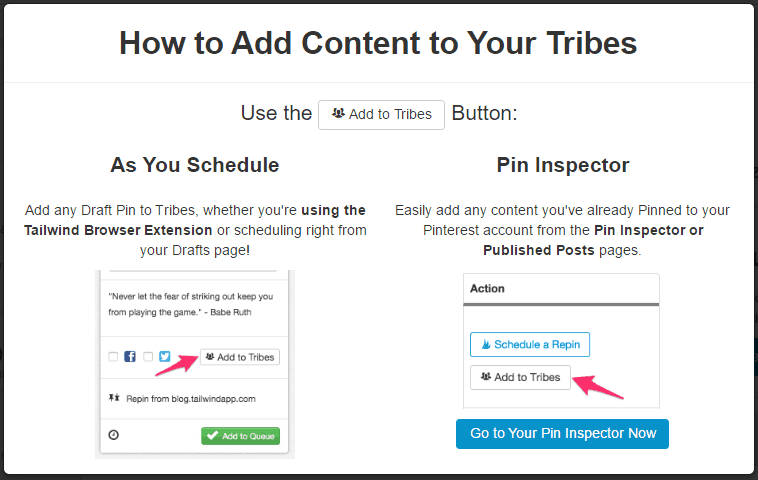Click tribe people icon in header Add to Tribes
Image resolution: width=758 pixels, height=480 pixels.
[338, 114]
